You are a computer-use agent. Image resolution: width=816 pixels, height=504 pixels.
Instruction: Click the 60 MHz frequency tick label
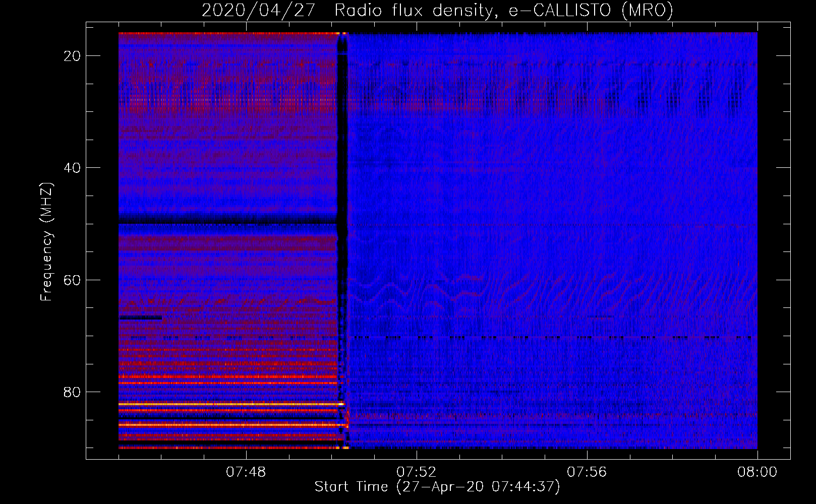[72, 280]
